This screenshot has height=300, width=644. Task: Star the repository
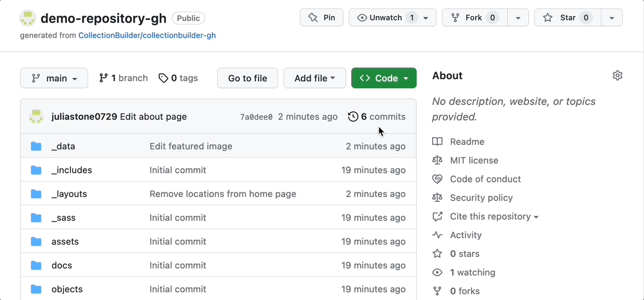[567, 17]
